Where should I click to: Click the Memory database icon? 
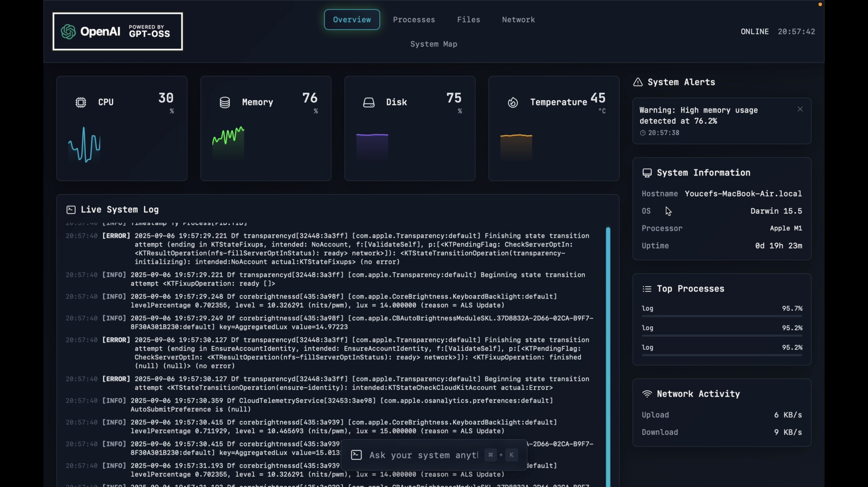[225, 102]
